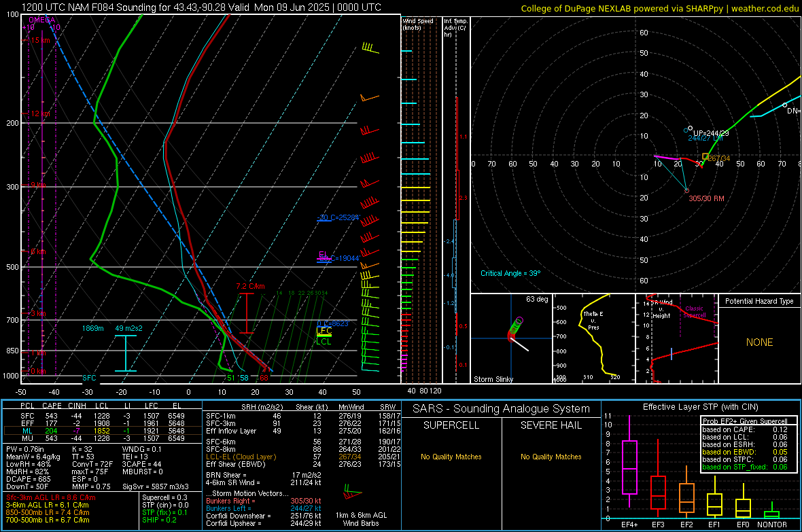Click the 'Wind Speed (knots)' panel header

(417, 24)
